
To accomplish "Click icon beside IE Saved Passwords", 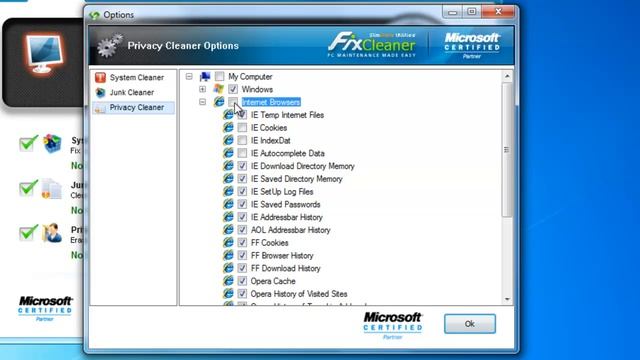I will (229, 204).
